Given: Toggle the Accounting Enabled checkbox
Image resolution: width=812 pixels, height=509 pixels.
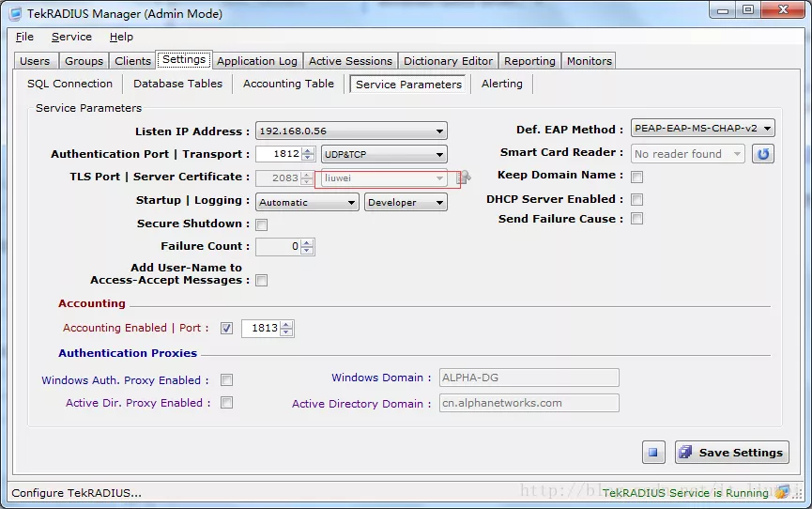Looking at the screenshot, I should (x=226, y=329).
